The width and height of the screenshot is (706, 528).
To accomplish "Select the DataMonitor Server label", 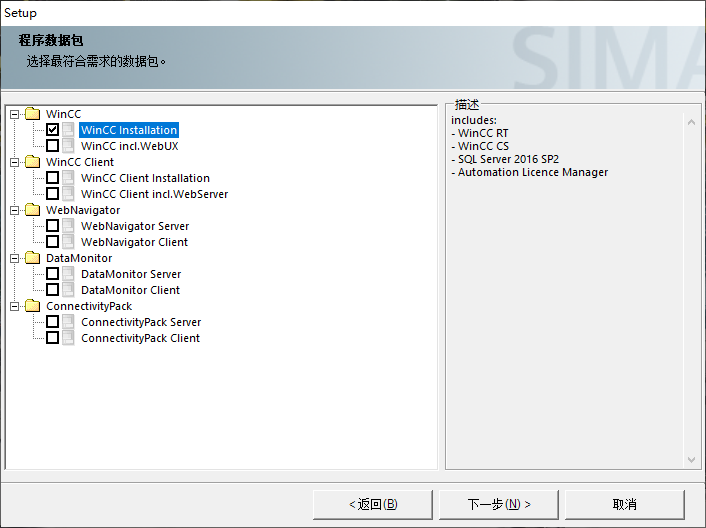I will click(131, 274).
